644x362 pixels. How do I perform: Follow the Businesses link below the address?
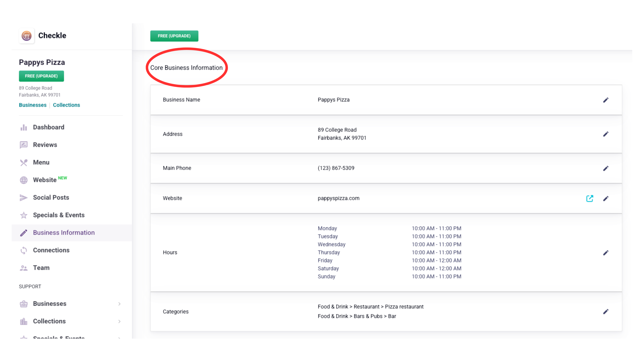click(x=33, y=105)
